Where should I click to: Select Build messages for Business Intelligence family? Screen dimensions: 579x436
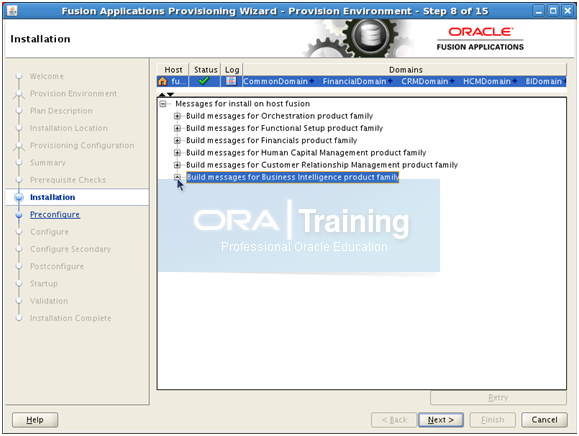[x=293, y=177]
